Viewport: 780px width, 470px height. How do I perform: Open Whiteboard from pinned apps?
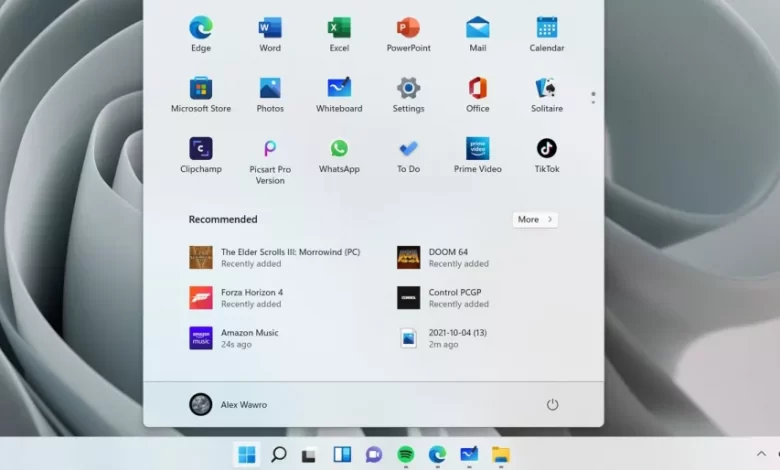click(x=339, y=95)
